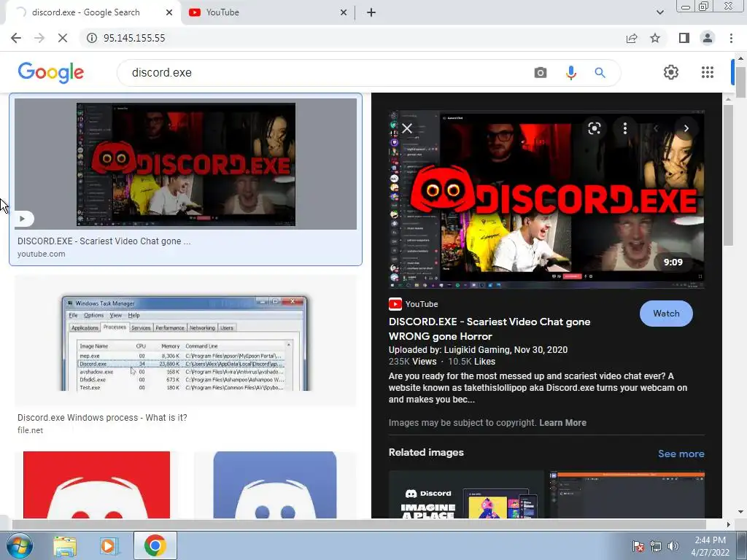The image size is (747, 560).
Task: Open the YouTube source link in preview
Action: pos(413,304)
